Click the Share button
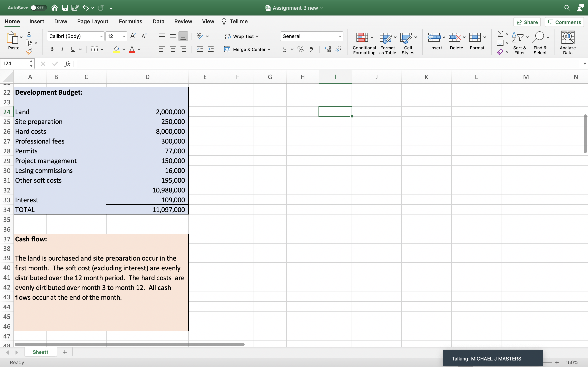Viewport: 588px width, 367px height. coord(527,22)
